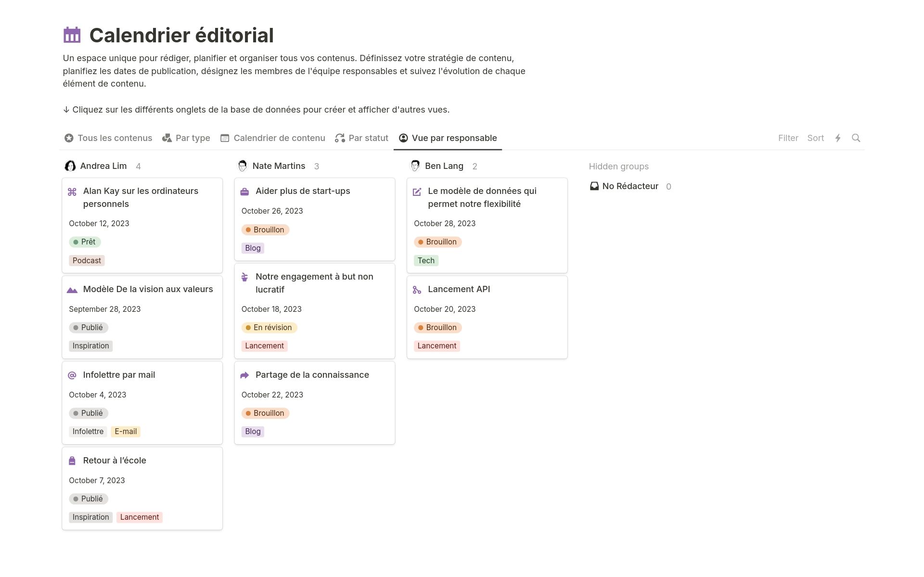Click the pencil icon on Le modèle de données
Image resolution: width=924 pixels, height=577 pixels.
click(x=417, y=192)
